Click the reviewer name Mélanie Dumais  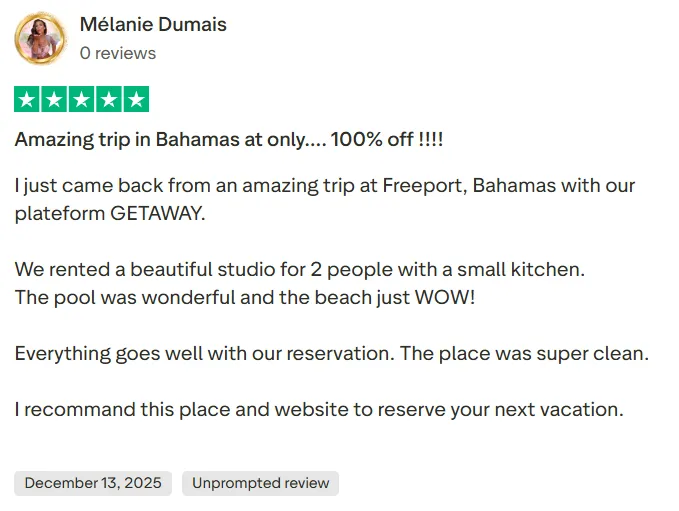pyautogui.click(x=153, y=24)
